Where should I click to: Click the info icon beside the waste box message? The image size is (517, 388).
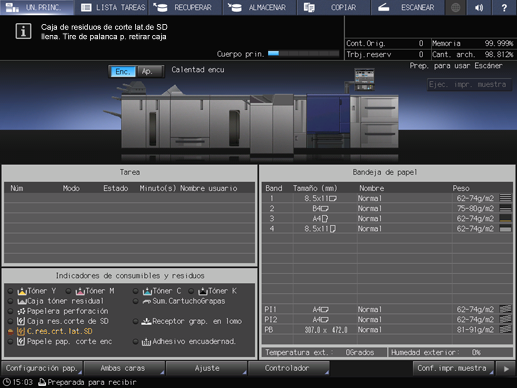click(23, 32)
